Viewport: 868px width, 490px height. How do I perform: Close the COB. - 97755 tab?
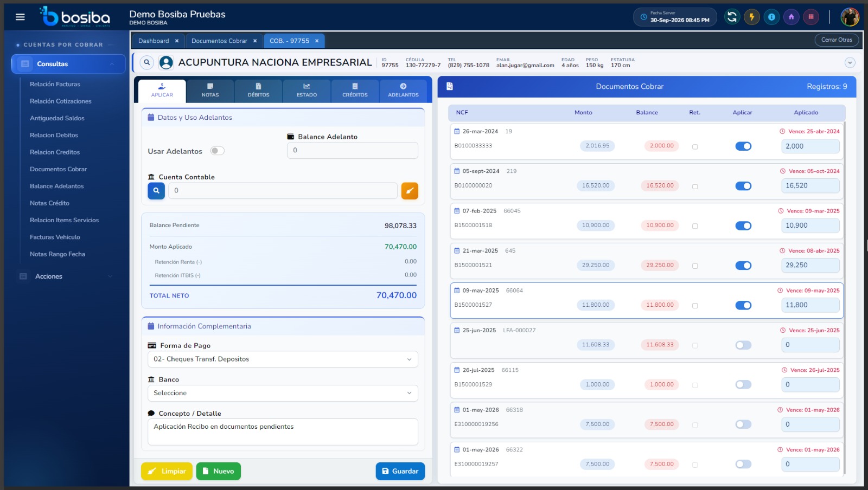(x=317, y=41)
